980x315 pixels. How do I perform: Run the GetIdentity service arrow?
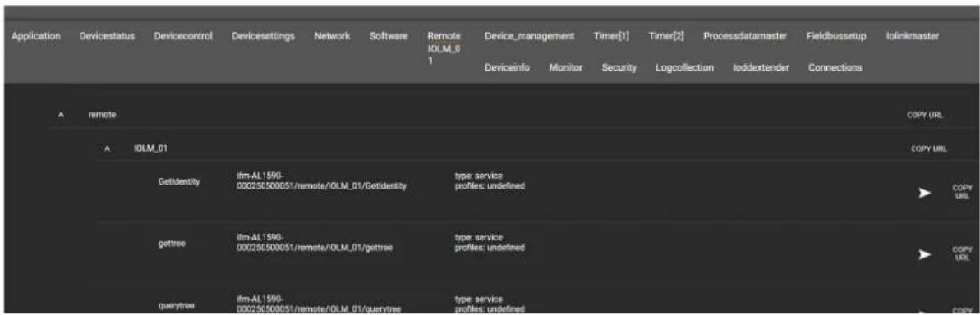925,194
